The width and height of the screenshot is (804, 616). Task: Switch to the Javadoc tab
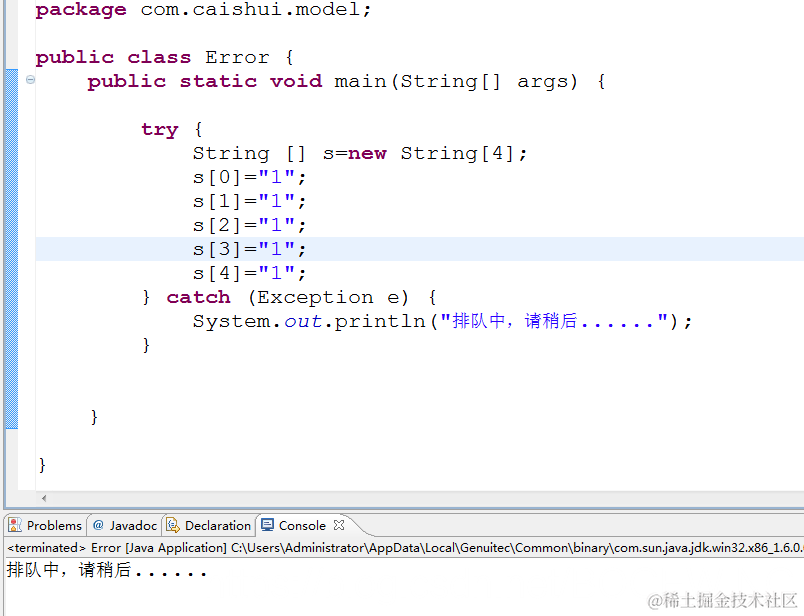[x=125, y=525]
